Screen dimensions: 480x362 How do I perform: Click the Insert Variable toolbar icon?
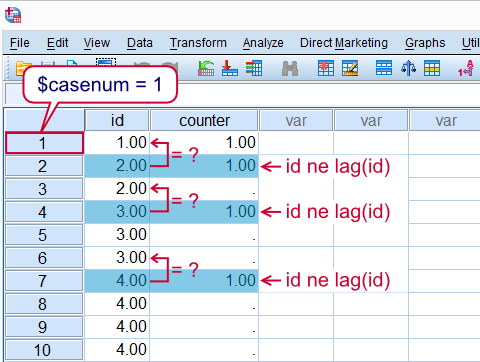click(350, 68)
